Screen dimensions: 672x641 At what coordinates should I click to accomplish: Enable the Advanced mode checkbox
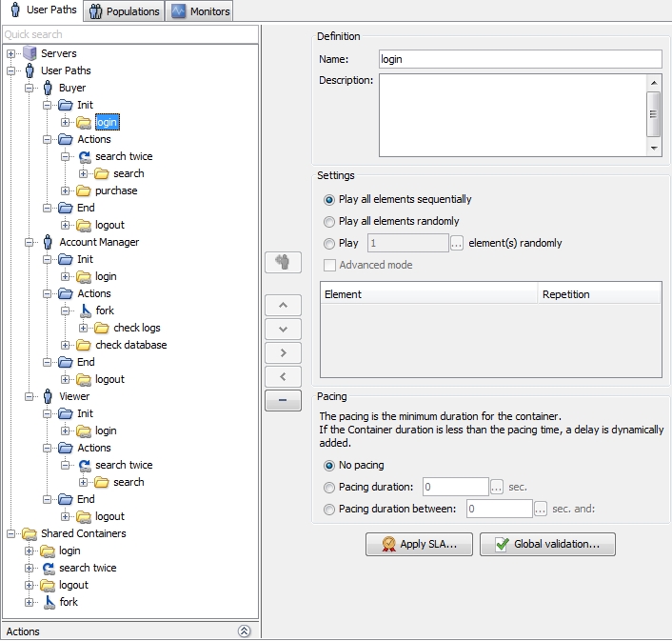click(329, 265)
